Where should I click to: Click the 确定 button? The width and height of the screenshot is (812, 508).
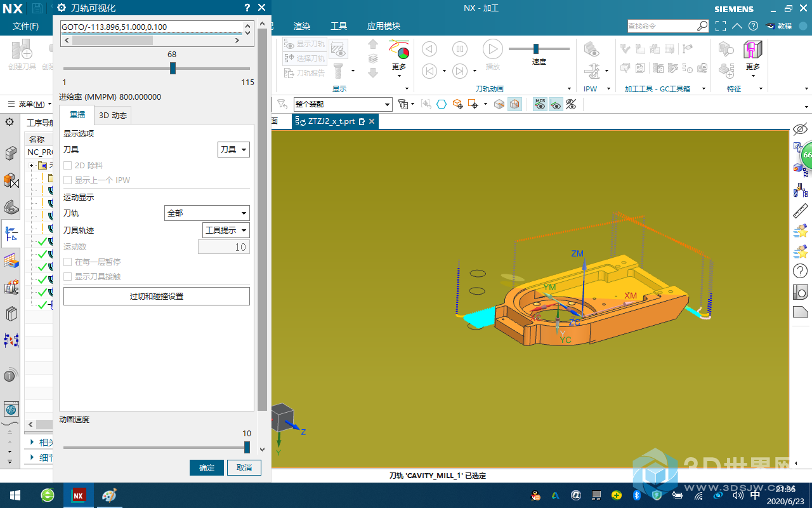(207, 467)
